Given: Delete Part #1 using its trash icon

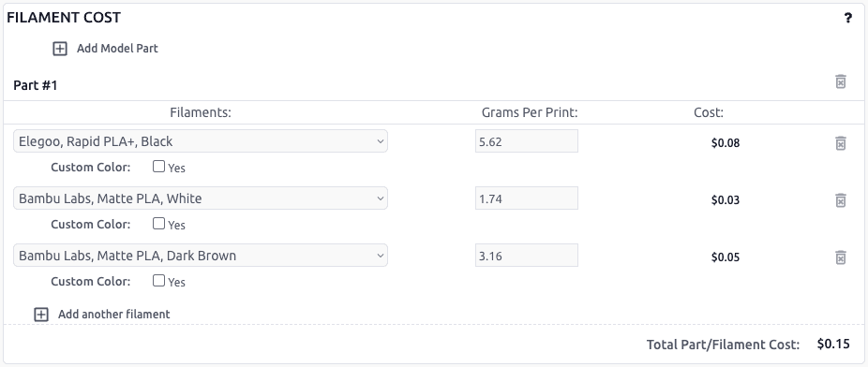Looking at the screenshot, I should pos(840,81).
